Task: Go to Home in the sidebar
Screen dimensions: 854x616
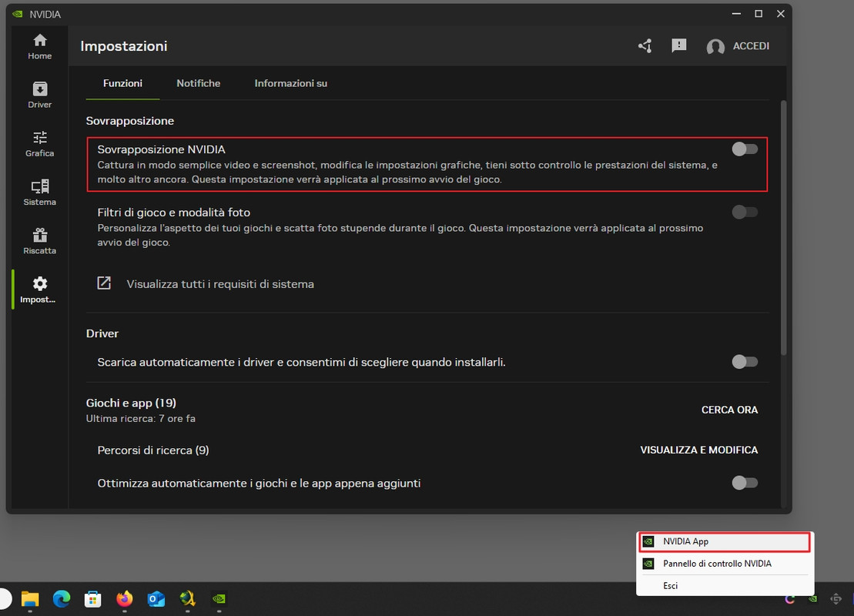Action: tap(40, 47)
